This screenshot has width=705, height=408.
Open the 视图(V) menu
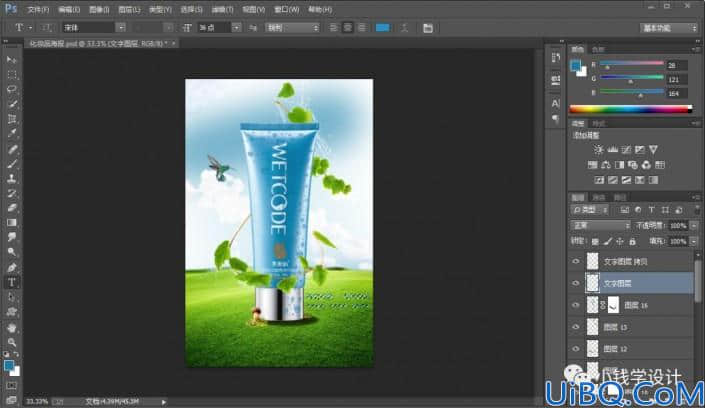254,9
